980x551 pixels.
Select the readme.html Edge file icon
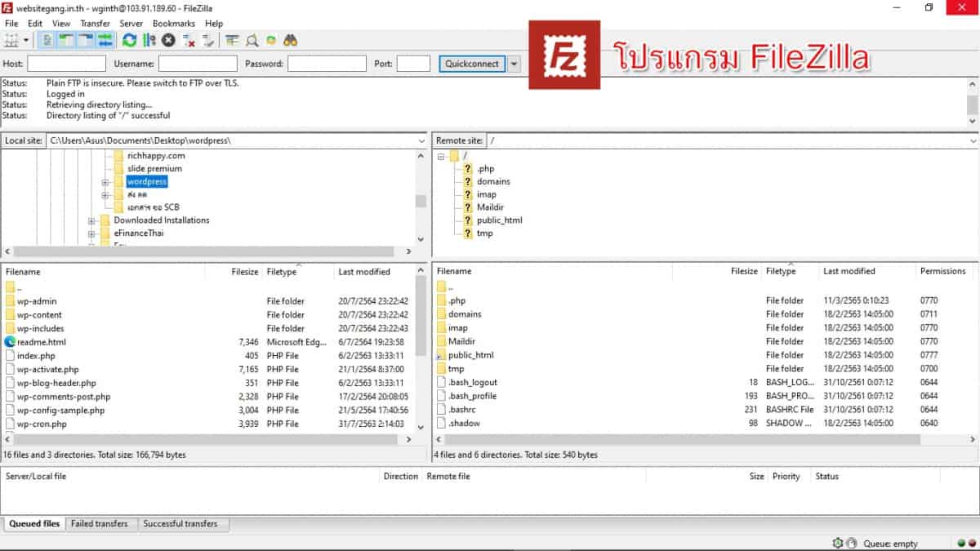tap(10, 342)
